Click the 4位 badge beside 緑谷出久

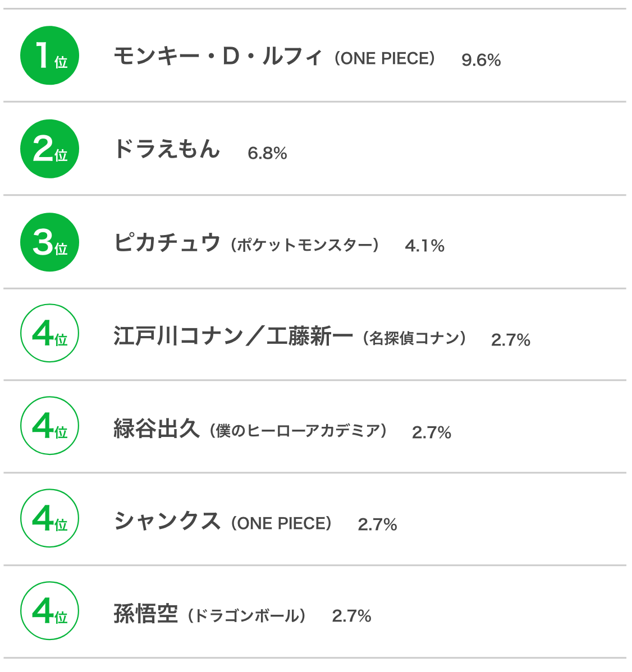pos(50,426)
